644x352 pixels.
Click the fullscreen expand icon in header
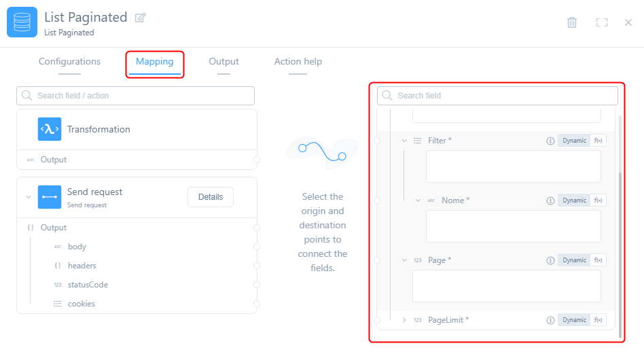pyautogui.click(x=601, y=22)
